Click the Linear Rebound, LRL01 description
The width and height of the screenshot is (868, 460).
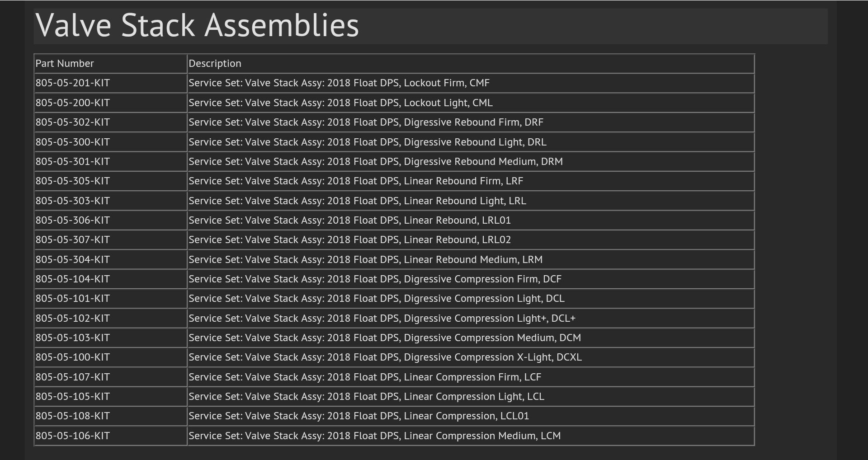point(349,221)
